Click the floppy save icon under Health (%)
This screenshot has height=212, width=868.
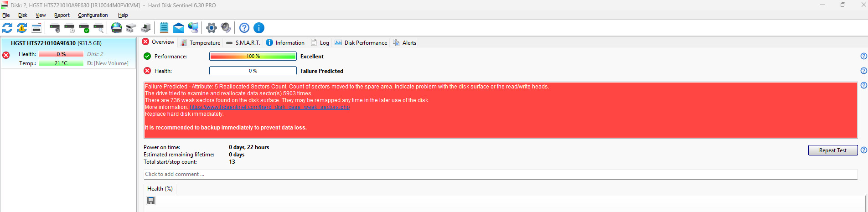pyautogui.click(x=151, y=201)
